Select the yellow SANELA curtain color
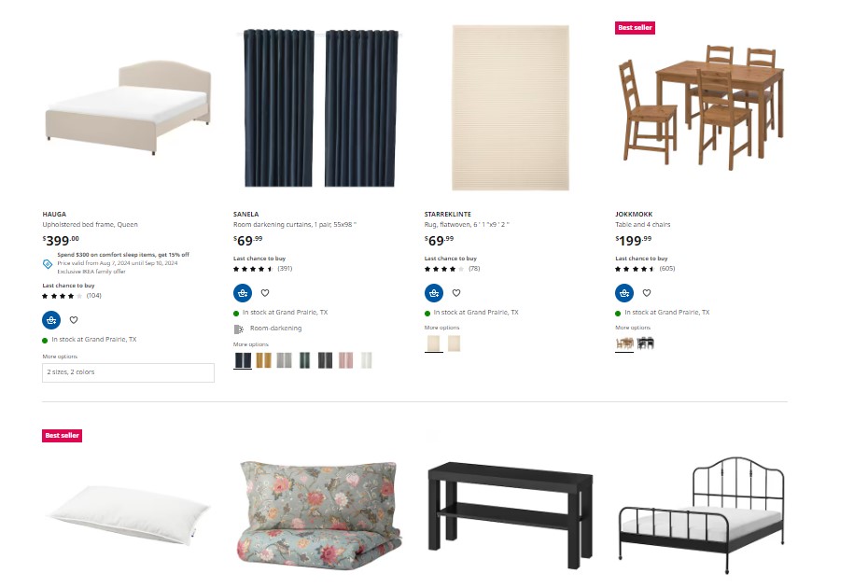Screen dimensions: 868x588 [263, 360]
